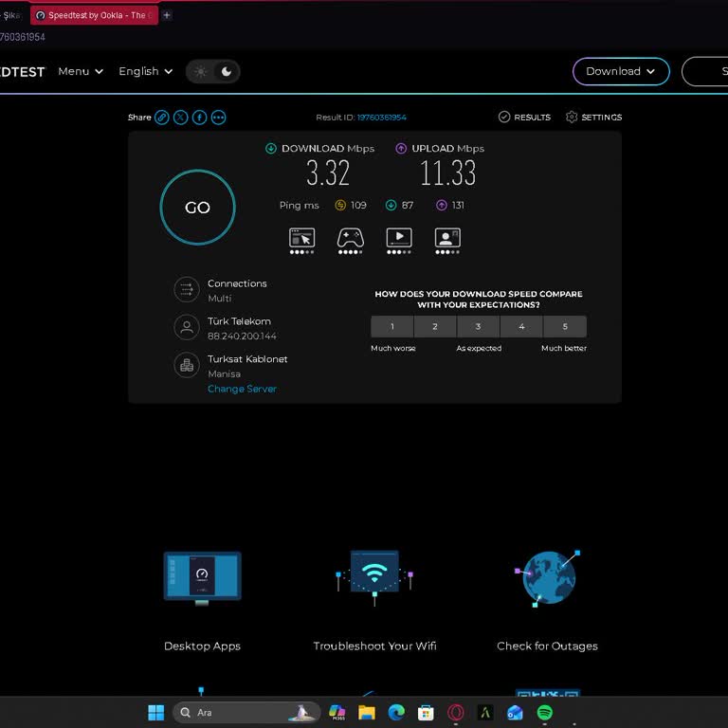Image resolution: width=728 pixels, height=728 pixels.
Task: Switch to dark theme moon toggle
Action: (227, 71)
